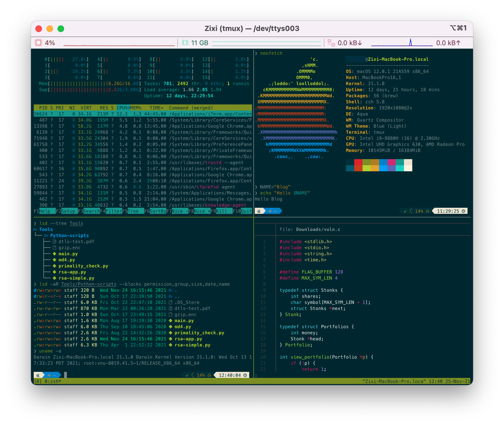This screenshot has height=426, width=504.
Task: Click the clock icon next to 11:29:25
Action: pyautogui.click(x=464, y=211)
